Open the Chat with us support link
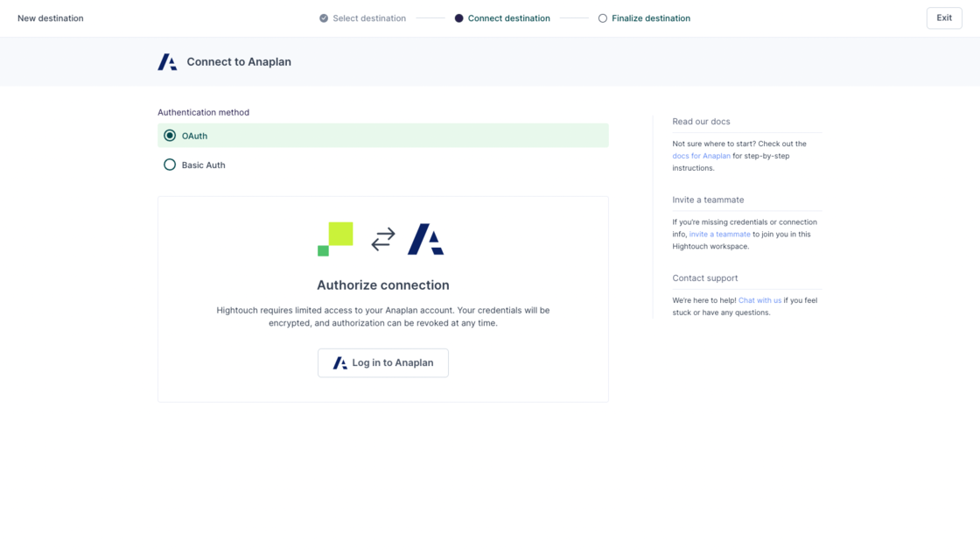The height and width of the screenshot is (556, 980). [759, 300]
